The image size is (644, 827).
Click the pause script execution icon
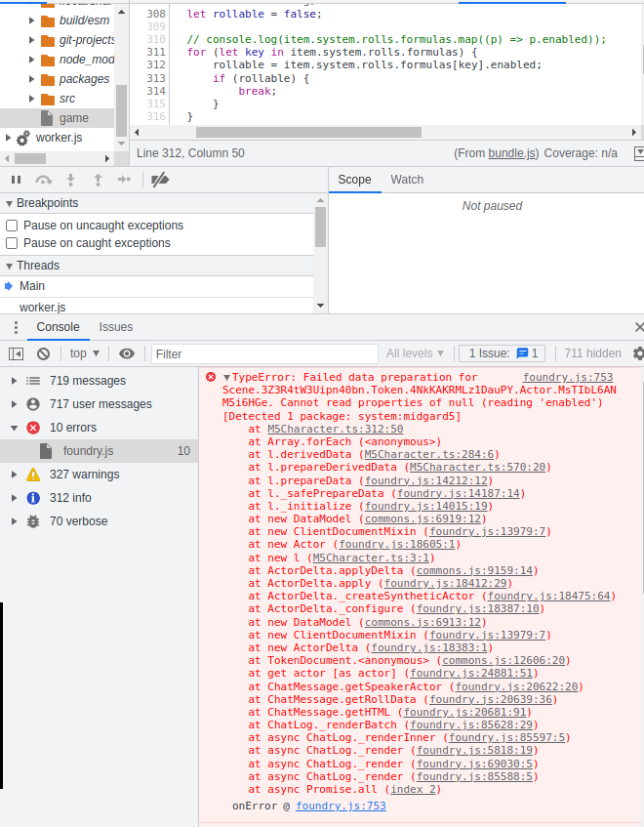click(x=16, y=180)
